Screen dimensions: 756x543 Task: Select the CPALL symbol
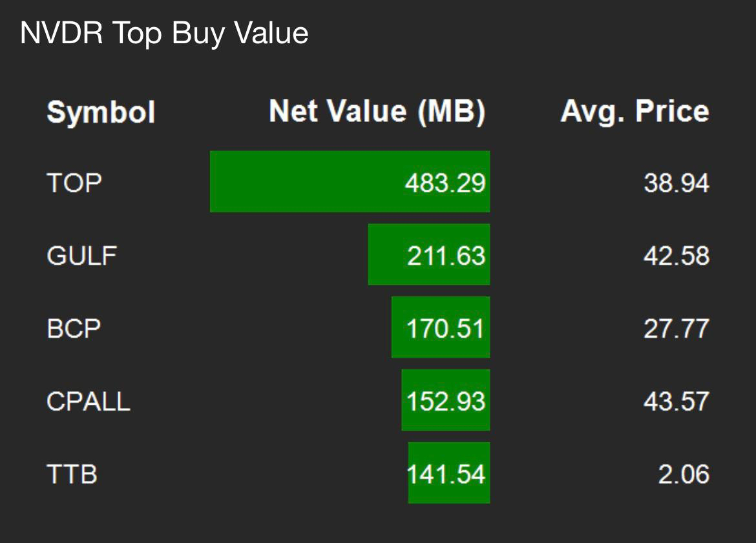point(89,402)
